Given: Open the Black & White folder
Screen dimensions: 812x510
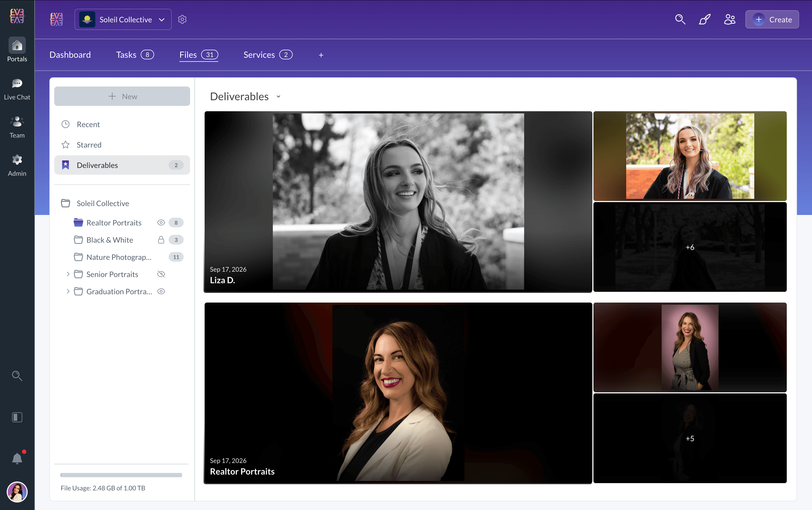Looking at the screenshot, I should point(110,240).
